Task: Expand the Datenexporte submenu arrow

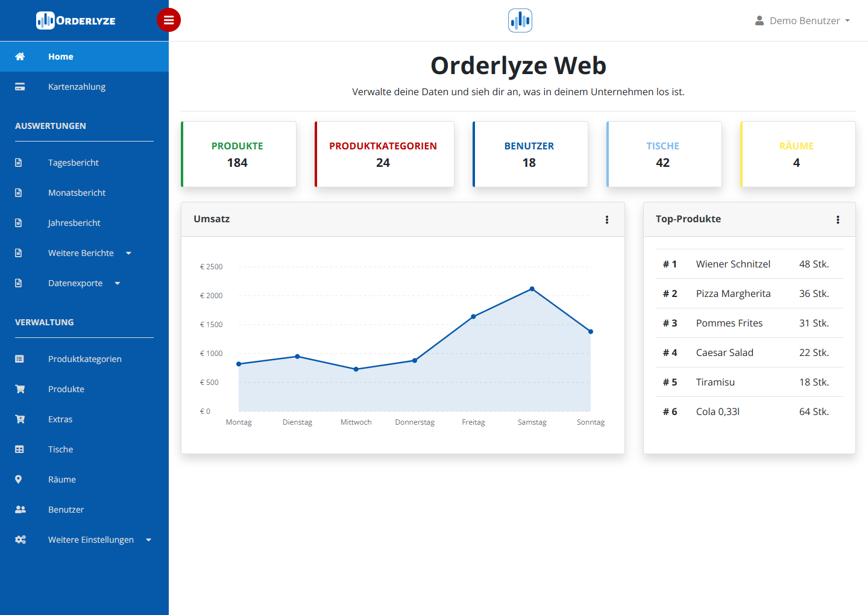Action: (118, 284)
